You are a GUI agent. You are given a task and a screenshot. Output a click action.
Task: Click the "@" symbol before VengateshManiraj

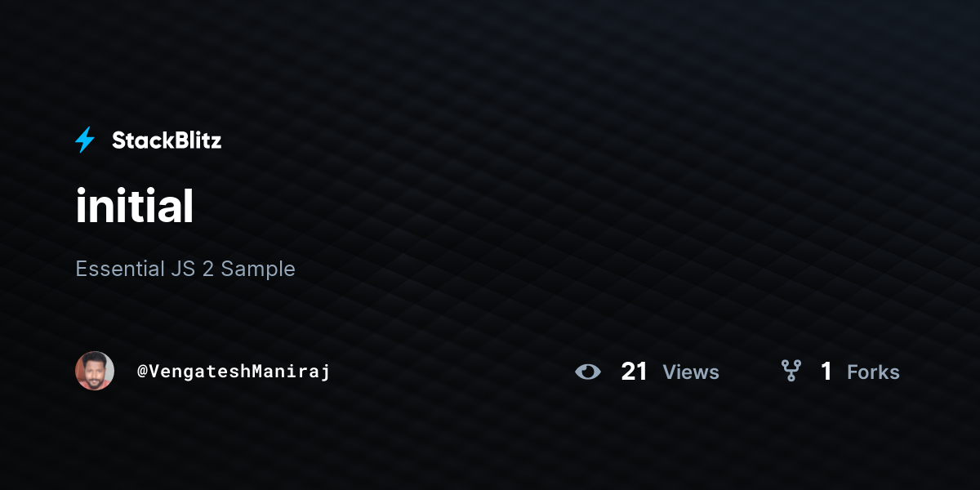click(142, 372)
